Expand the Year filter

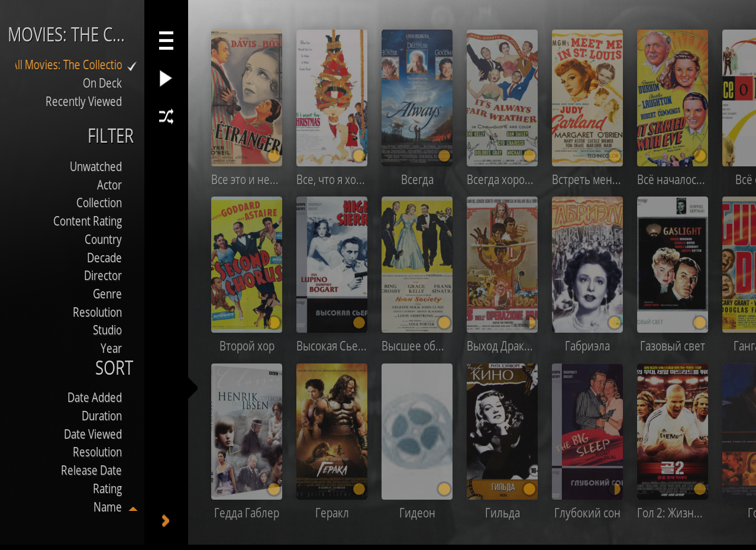coord(111,349)
